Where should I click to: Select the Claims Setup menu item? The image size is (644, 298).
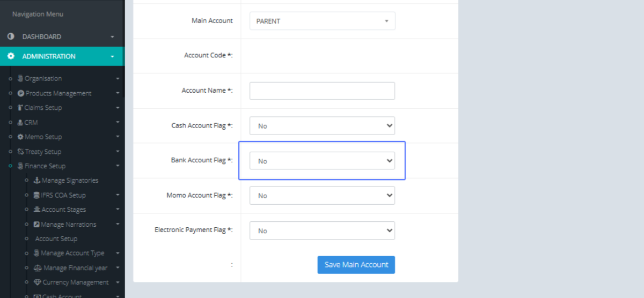pos(43,108)
